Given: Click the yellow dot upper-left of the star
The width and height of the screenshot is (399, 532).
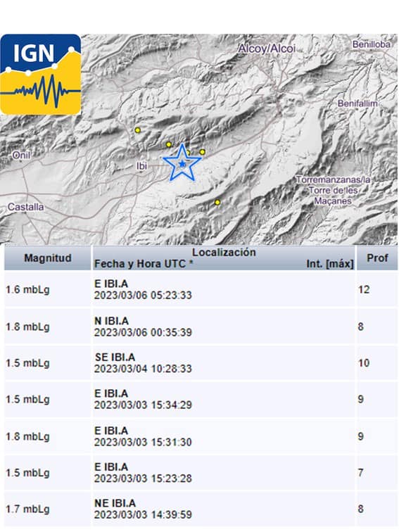Looking at the screenshot, I should (x=169, y=144).
